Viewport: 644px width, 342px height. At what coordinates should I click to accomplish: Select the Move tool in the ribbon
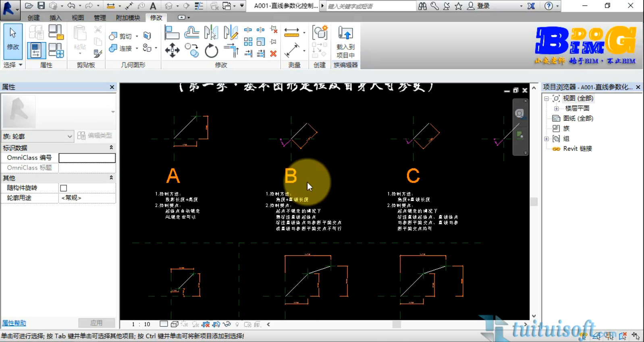coord(172,50)
